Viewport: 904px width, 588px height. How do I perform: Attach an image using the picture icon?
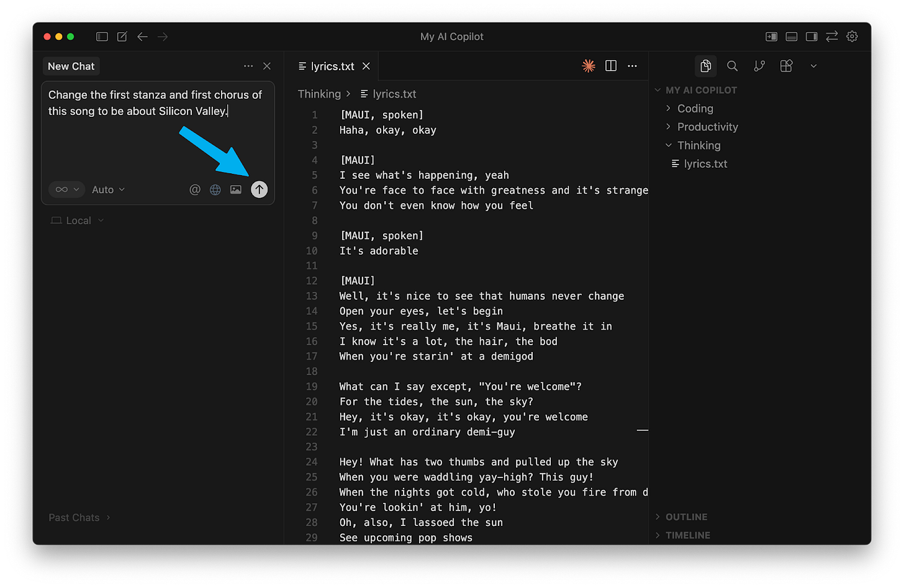[x=236, y=189]
